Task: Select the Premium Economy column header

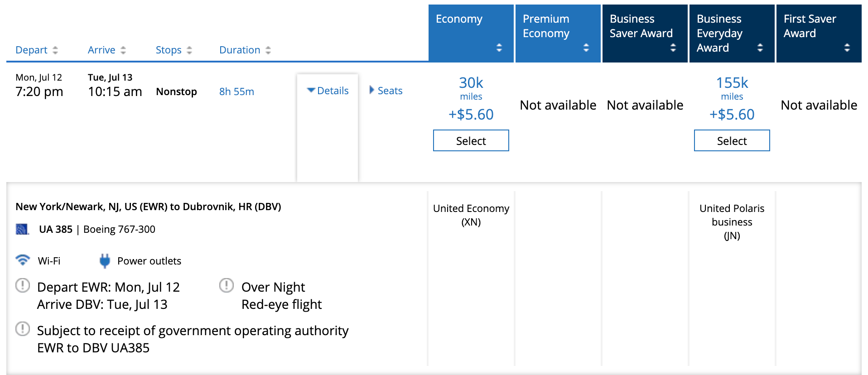Action: click(x=558, y=33)
